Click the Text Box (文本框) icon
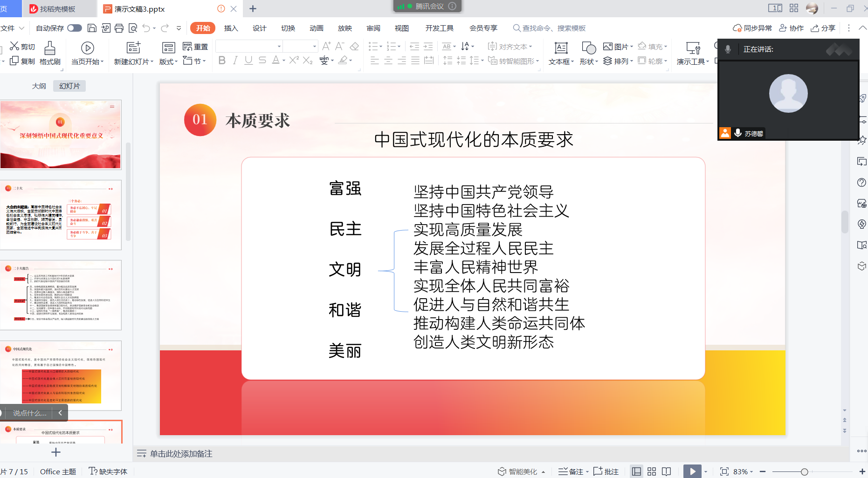This screenshot has width=868, height=478. [x=561, y=48]
